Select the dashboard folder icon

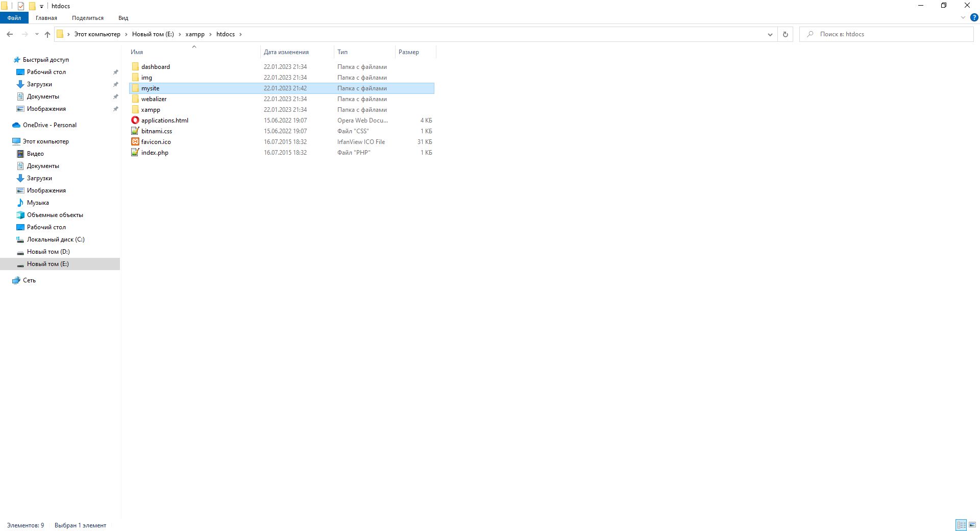tap(135, 67)
